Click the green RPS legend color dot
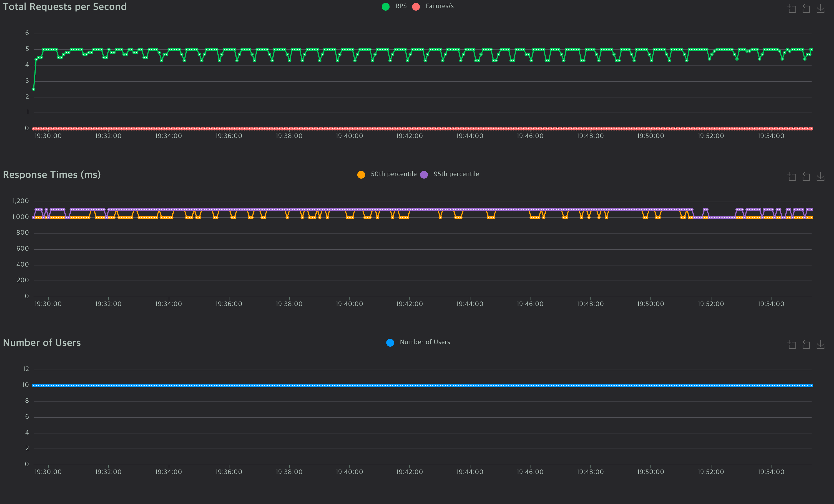The image size is (834, 504). (386, 6)
